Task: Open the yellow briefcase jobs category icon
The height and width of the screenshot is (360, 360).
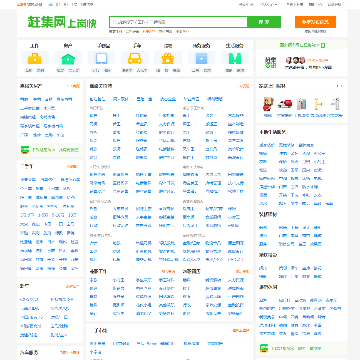Action: point(35,58)
